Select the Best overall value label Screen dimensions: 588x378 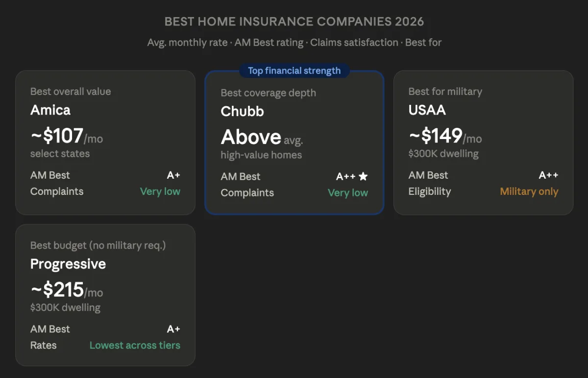(71, 92)
